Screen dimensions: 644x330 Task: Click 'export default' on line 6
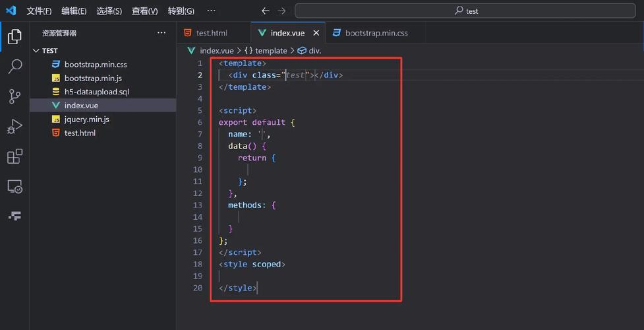click(252, 122)
